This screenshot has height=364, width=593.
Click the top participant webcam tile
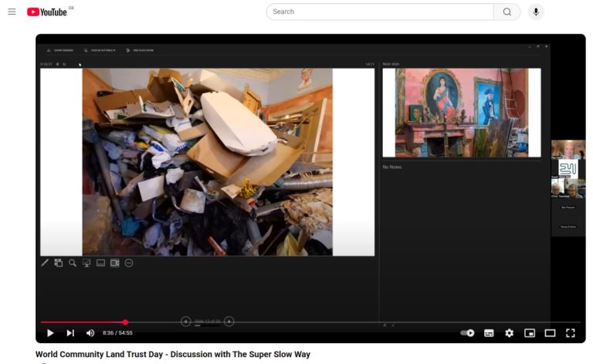(568, 150)
